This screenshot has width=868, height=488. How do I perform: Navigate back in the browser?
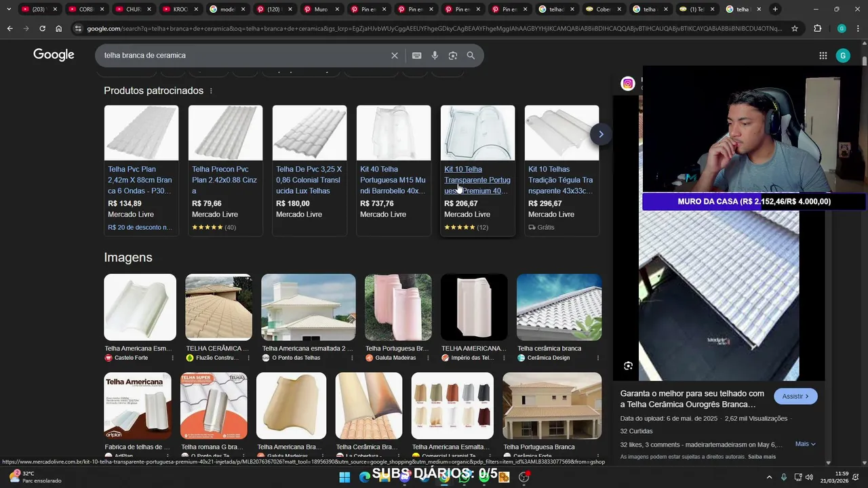(x=9, y=28)
